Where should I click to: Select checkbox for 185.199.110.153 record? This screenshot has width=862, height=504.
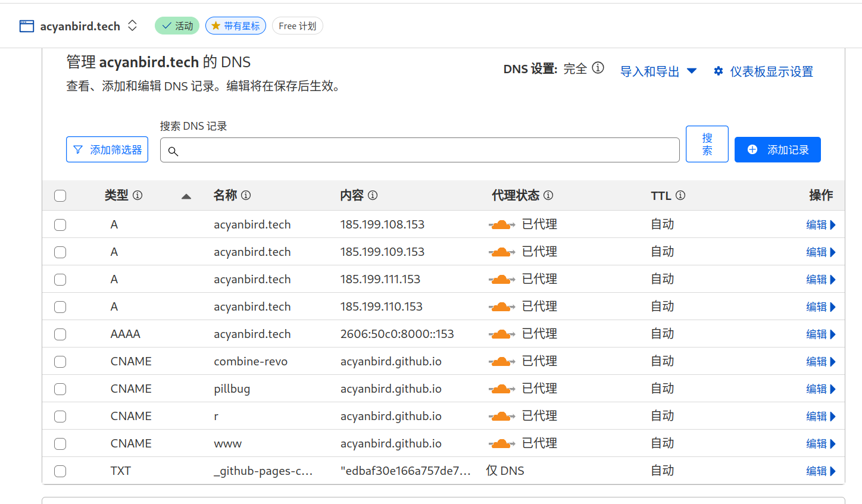pyautogui.click(x=60, y=307)
